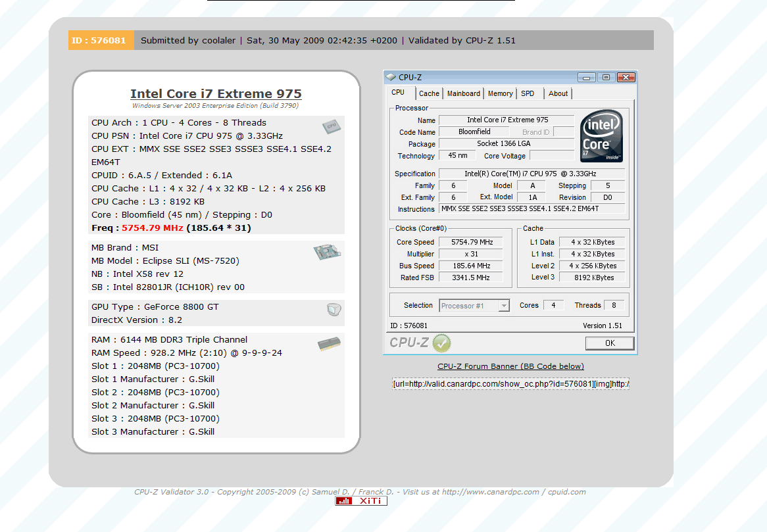Image resolution: width=767 pixels, height=532 pixels.
Task: Click the Cores count field
Action: tap(553, 305)
